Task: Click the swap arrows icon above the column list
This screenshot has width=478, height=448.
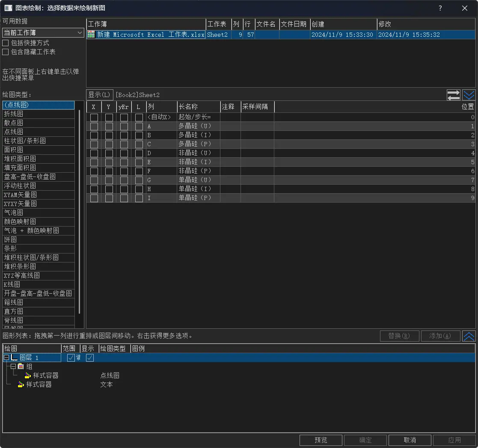Action: coord(453,95)
